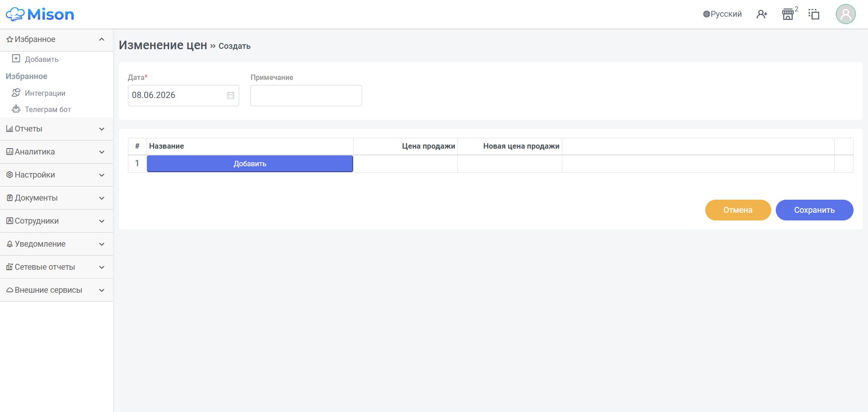Open the store icon with badge 2
This screenshot has width=868, height=412.
788,14
